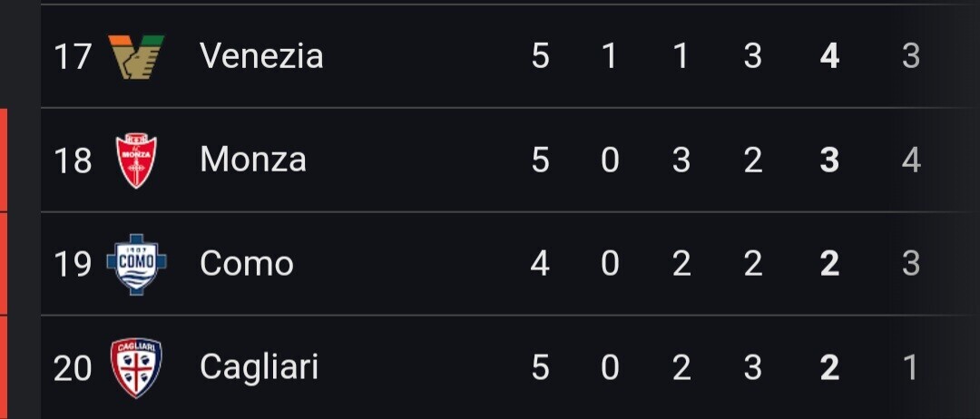The width and height of the screenshot is (980, 419).
Task: Select the Cagliari team name
Action: point(260,367)
